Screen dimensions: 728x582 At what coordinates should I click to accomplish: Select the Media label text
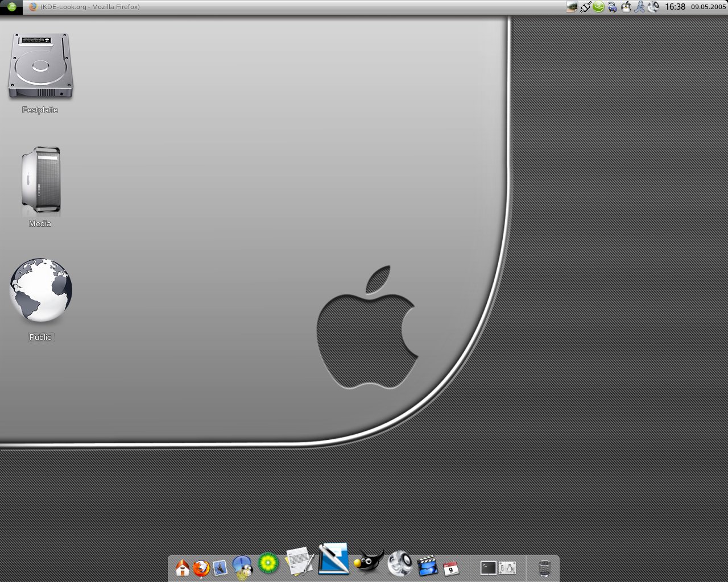(40, 223)
